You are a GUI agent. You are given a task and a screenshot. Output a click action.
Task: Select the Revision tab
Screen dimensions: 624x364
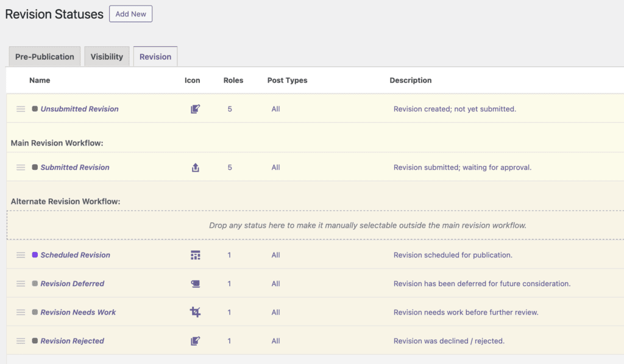click(155, 57)
